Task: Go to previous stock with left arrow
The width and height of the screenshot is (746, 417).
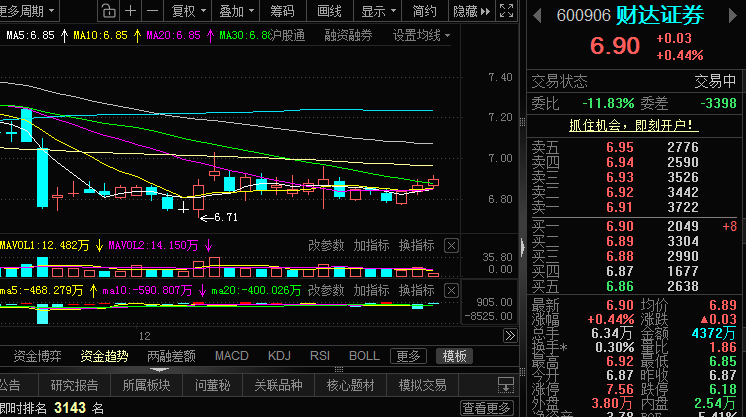Action: click(538, 16)
